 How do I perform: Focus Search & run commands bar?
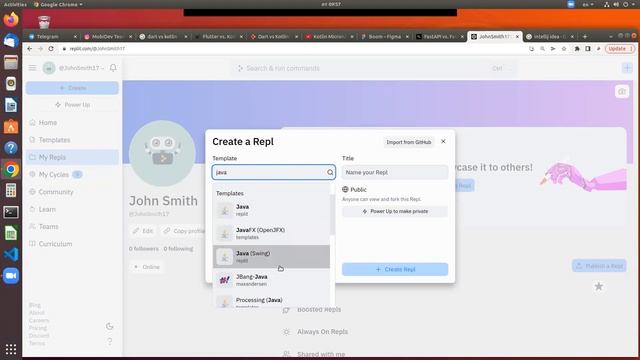(373, 68)
